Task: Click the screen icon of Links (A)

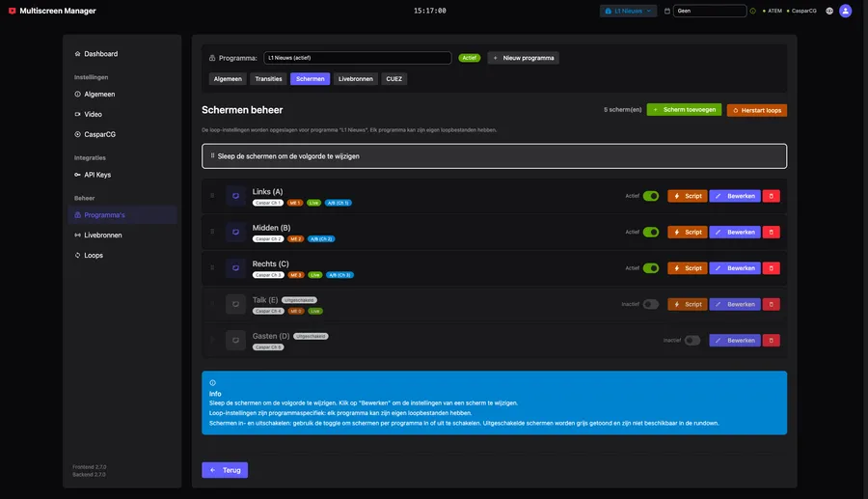Action: (x=235, y=196)
